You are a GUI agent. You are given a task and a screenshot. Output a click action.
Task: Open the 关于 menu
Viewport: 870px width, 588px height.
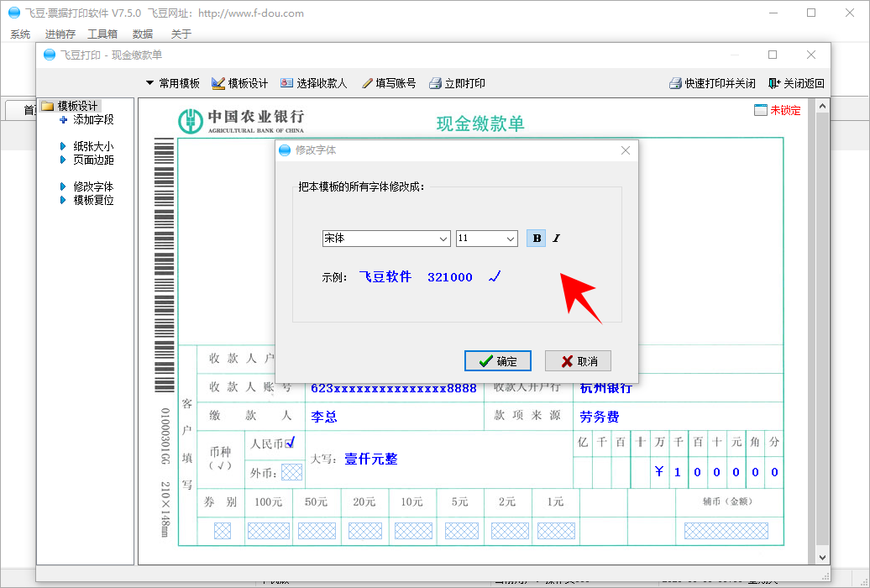[181, 34]
